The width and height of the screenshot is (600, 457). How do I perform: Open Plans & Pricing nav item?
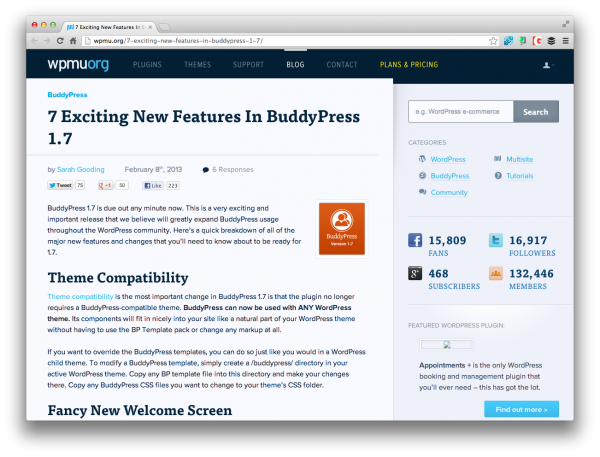(x=409, y=65)
